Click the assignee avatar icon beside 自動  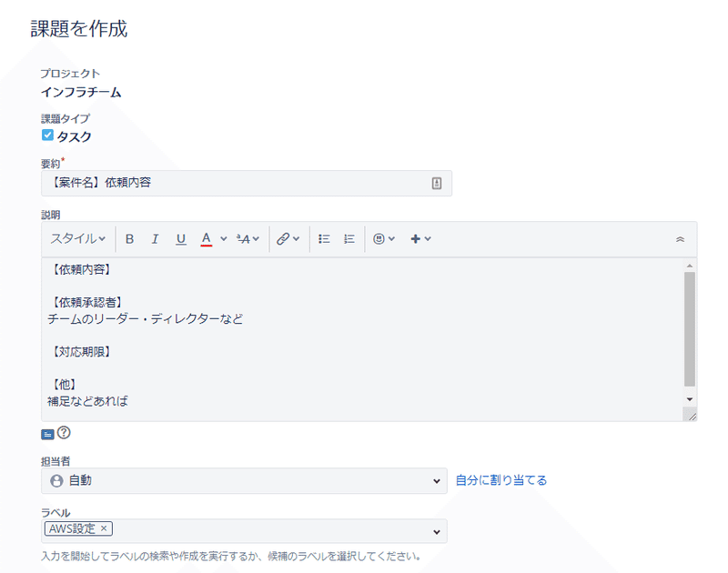56,480
